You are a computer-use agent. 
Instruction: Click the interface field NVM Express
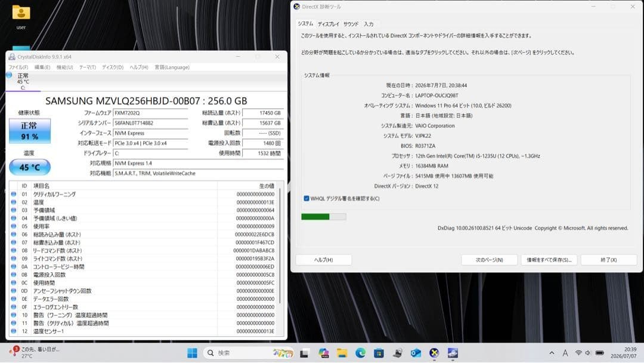(150, 133)
